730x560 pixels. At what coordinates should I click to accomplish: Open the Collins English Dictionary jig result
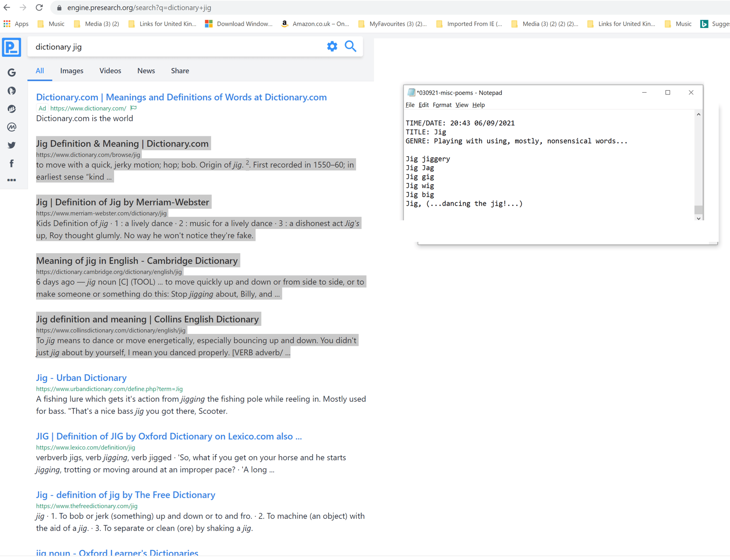click(148, 319)
